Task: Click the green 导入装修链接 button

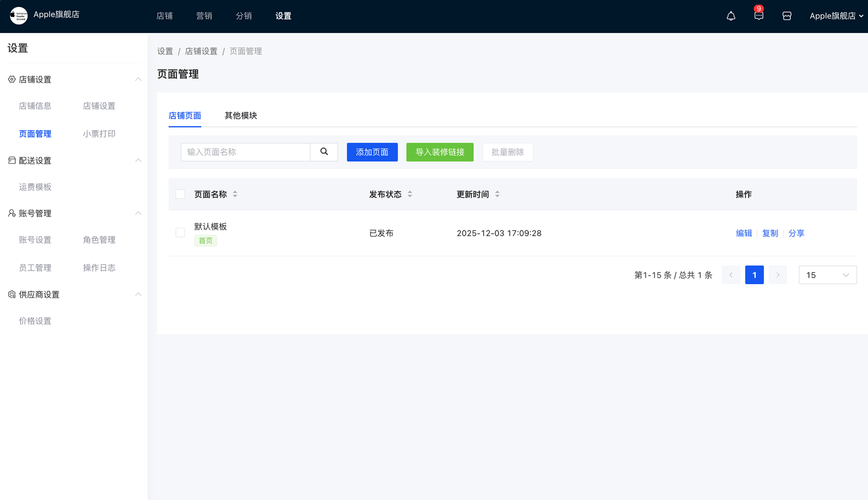Action: (x=439, y=152)
